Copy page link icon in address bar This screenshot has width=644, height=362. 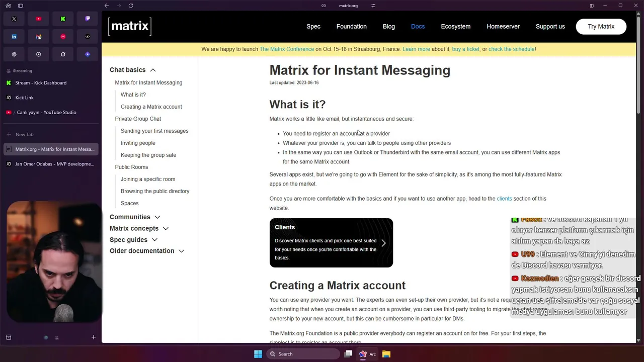point(324,6)
